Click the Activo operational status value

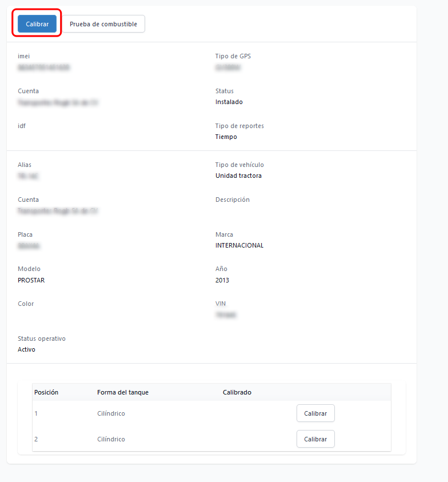(26, 349)
